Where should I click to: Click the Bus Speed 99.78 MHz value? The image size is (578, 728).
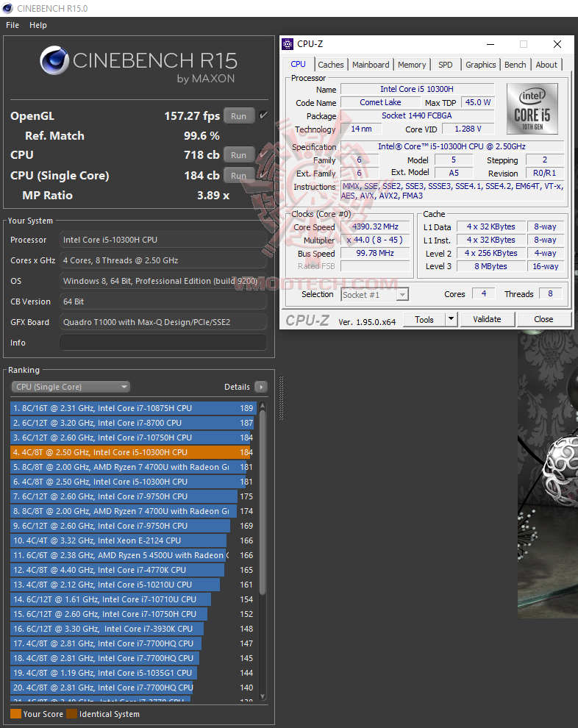pos(375,253)
